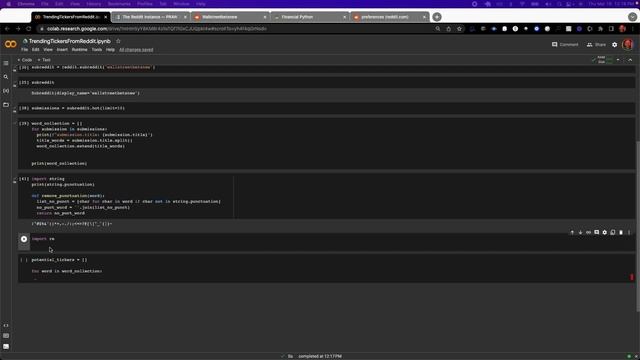Switch to the Financial Python tab
This screenshot has width=640, height=360.
pos(309,17)
